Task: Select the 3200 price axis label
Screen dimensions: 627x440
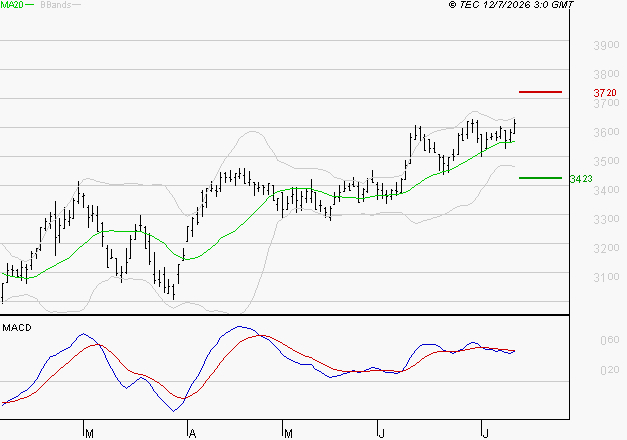Action: (x=606, y=248)
